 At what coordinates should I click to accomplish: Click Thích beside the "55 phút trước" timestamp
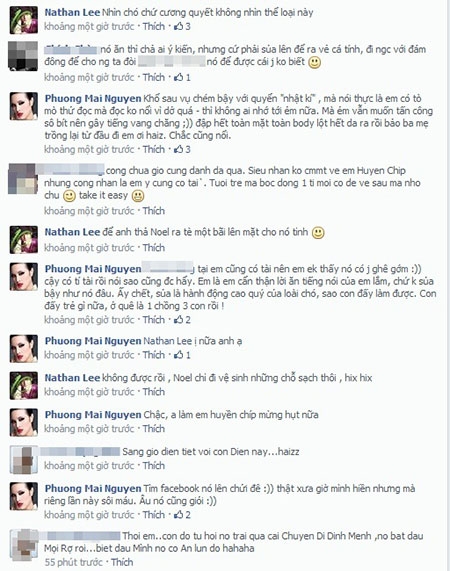pyautogui.click(x=122, y=562)
